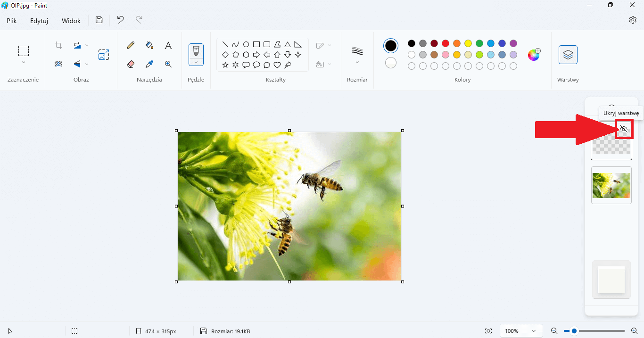Choose the straight line shape
This screenshot has height=338, width=644.
tap(225, 44)
